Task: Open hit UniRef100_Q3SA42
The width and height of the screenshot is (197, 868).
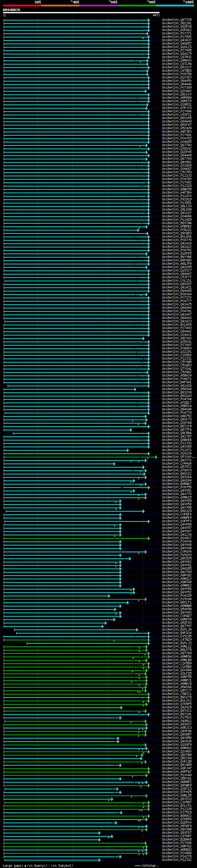Action: click(177, 91)
